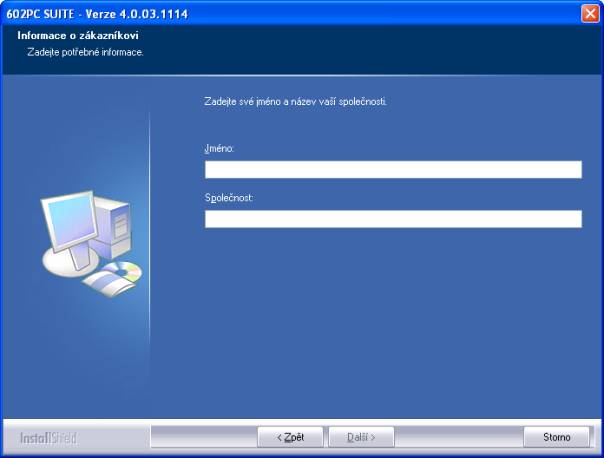Go back with the Zpět button
The width and height of the screenshot is (604, 458).
(290, 437)
